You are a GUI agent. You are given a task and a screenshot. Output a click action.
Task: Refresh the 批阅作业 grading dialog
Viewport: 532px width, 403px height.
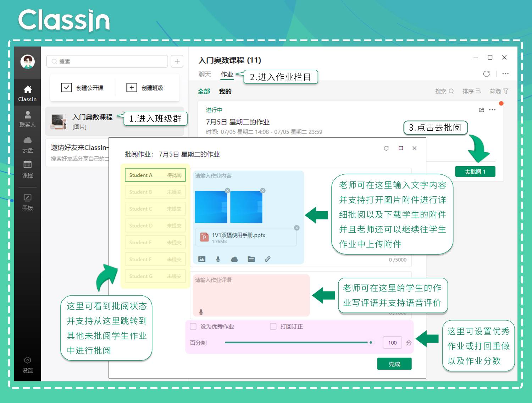click(x=386, y=148)
